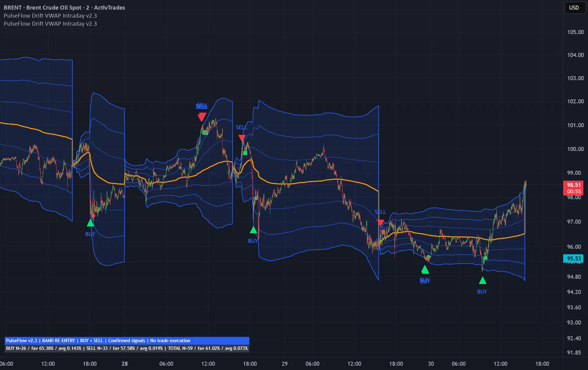
Task: Click the 91.85 price axis label
Action: coord(574,353)
